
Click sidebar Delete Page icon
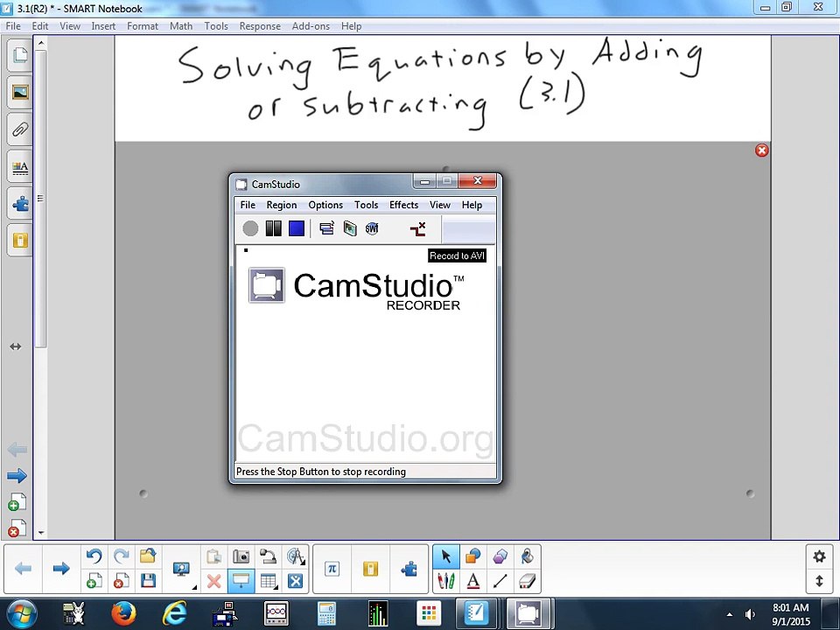pyautogui.click(x=17, y=528)
